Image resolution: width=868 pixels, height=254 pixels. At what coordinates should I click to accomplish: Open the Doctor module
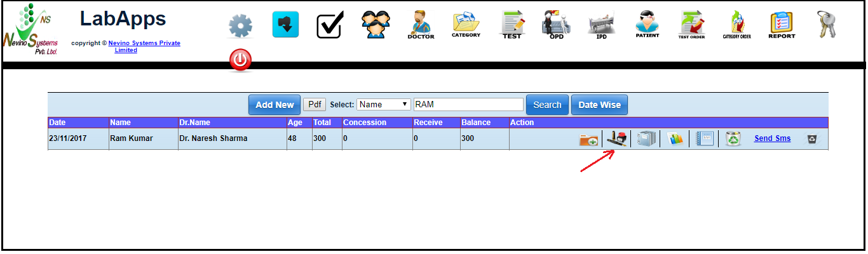[421, 25]
